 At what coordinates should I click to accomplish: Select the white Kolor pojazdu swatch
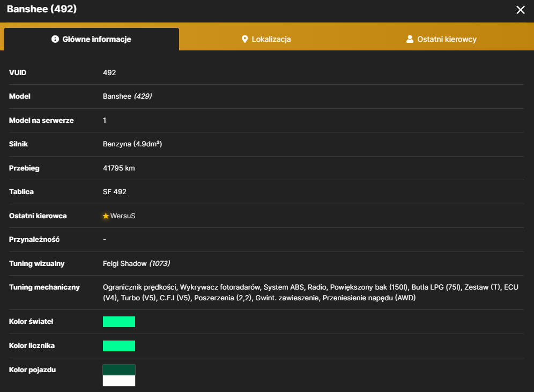tap(119, 381)
